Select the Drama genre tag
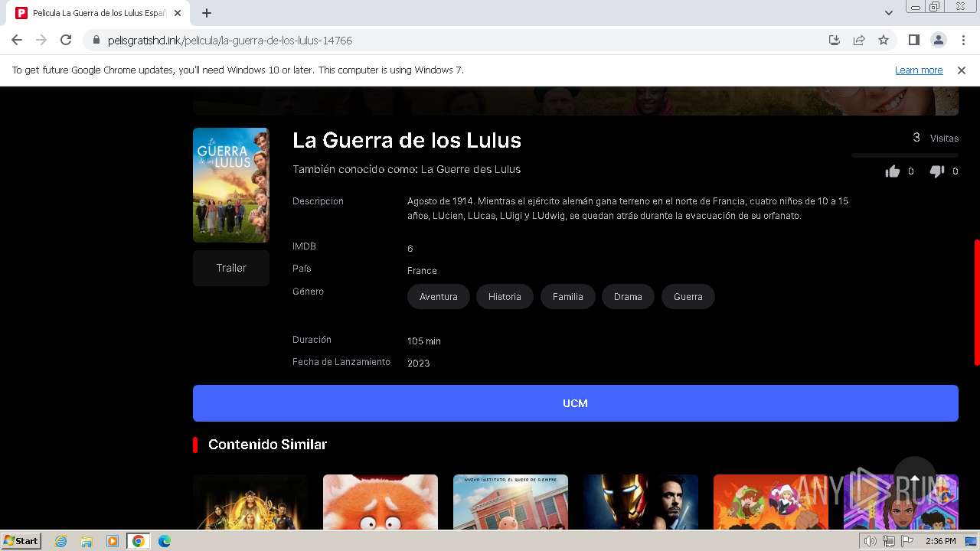The height and width of the screenshot is (551, 980). [x=628, y=297]
